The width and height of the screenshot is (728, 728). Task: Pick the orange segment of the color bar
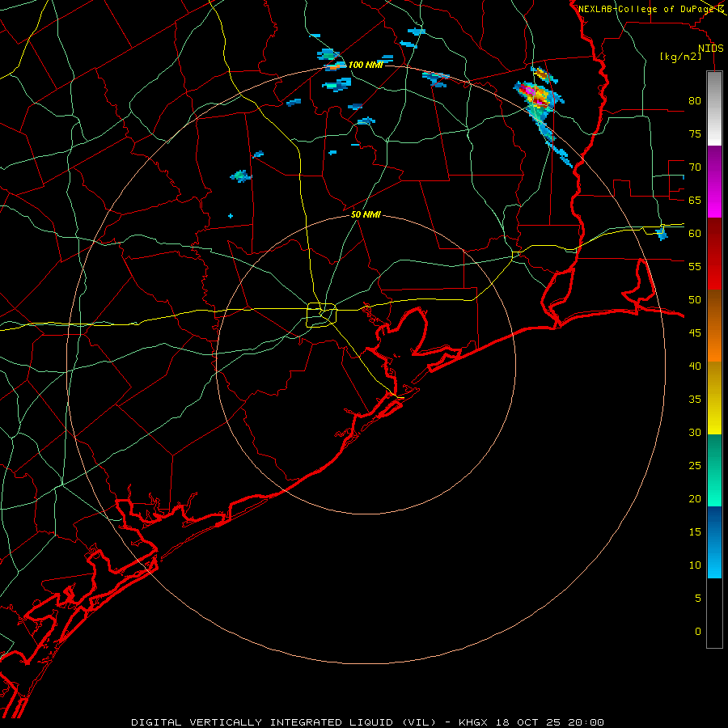click(x=714, y=344)
